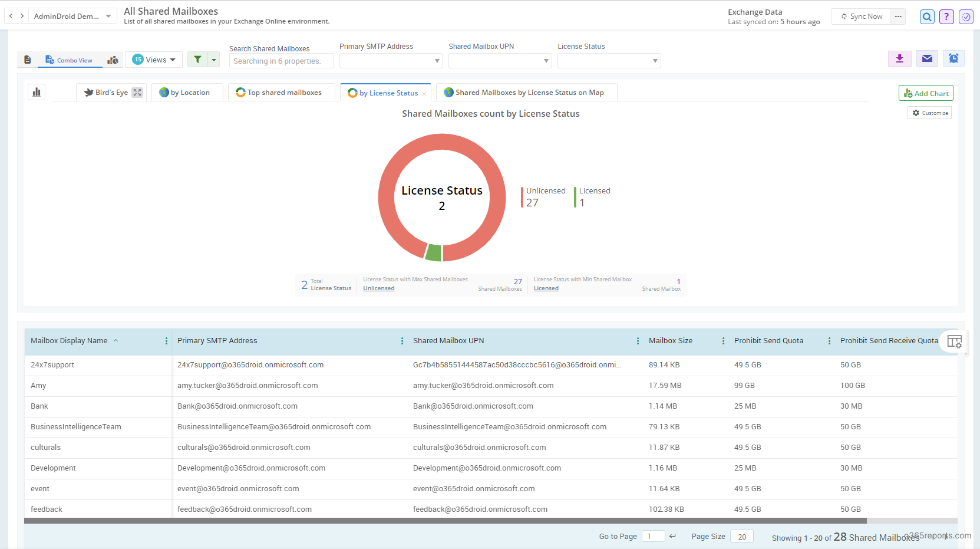Sort by Mailbox Display Name header
This screenshot has height=549, width=980.
pyautogui.click(x=69, y=341)
